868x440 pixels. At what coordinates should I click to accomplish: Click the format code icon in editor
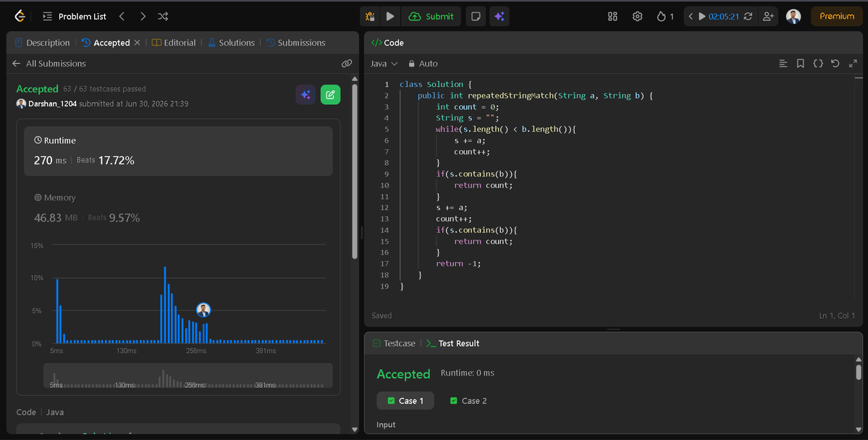[783, 64]
